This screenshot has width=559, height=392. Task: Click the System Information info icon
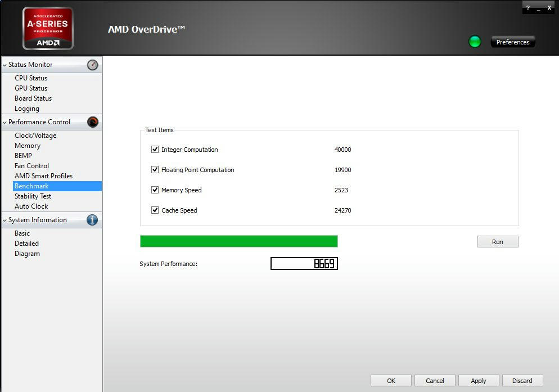tap(92, 220)
